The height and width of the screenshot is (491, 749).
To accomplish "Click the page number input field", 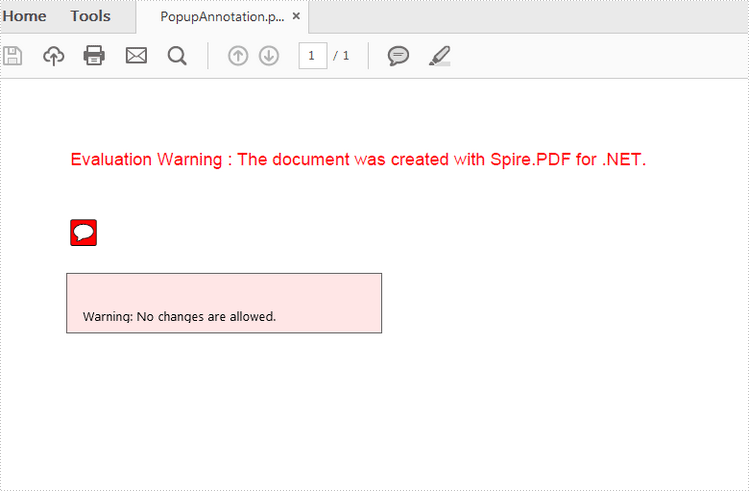I will pyautogui.click(x=313, y=55).
